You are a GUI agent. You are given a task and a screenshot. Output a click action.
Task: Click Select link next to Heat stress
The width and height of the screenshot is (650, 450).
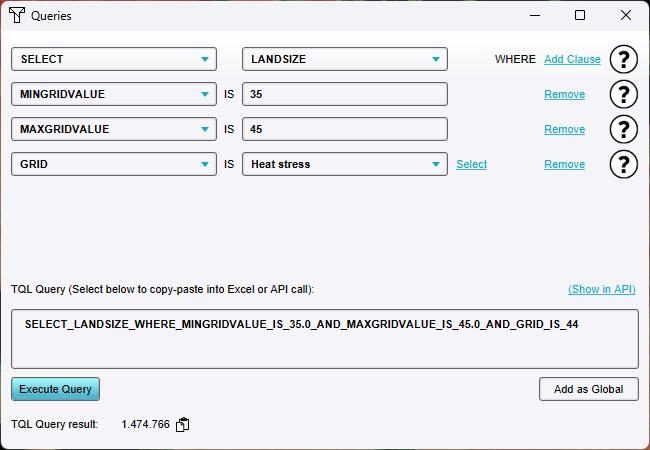471,165
